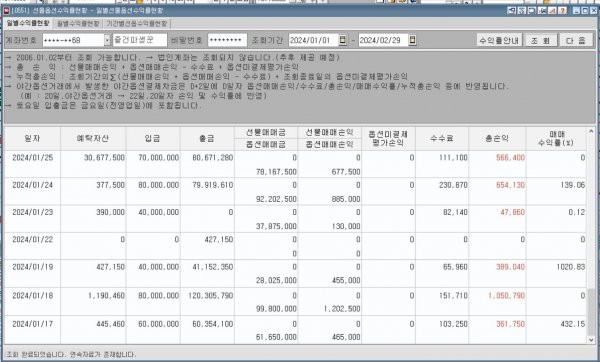Click withdrawal value 120,305,790

point(211,296)
